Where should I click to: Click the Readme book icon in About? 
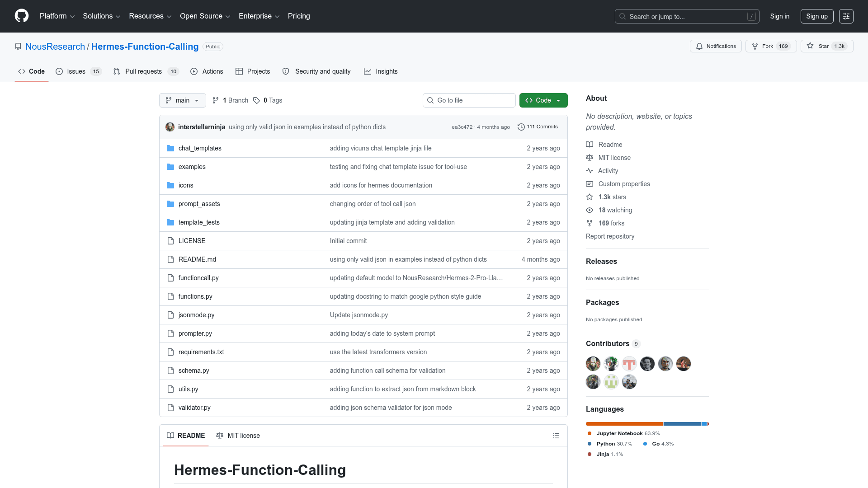tap(589, 144)
